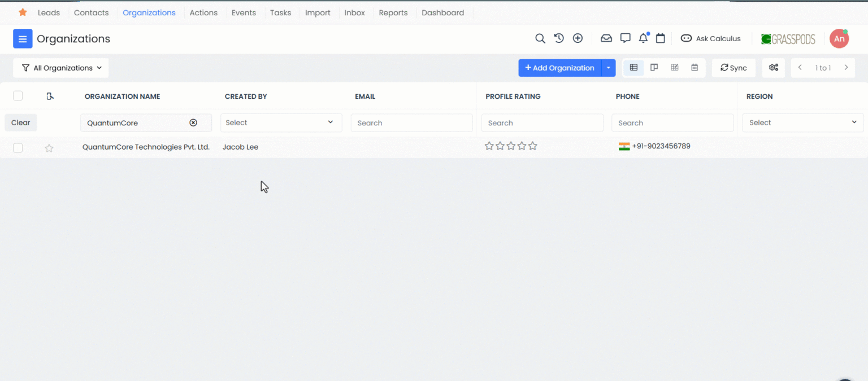Click the +91-9023456789 phone number

pos(661,146)
